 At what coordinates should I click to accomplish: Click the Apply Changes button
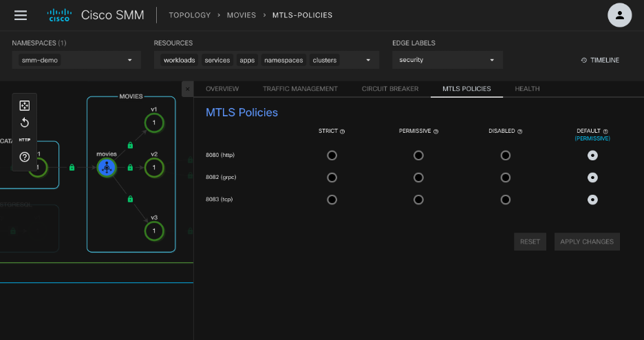click(x=587, y=242)
